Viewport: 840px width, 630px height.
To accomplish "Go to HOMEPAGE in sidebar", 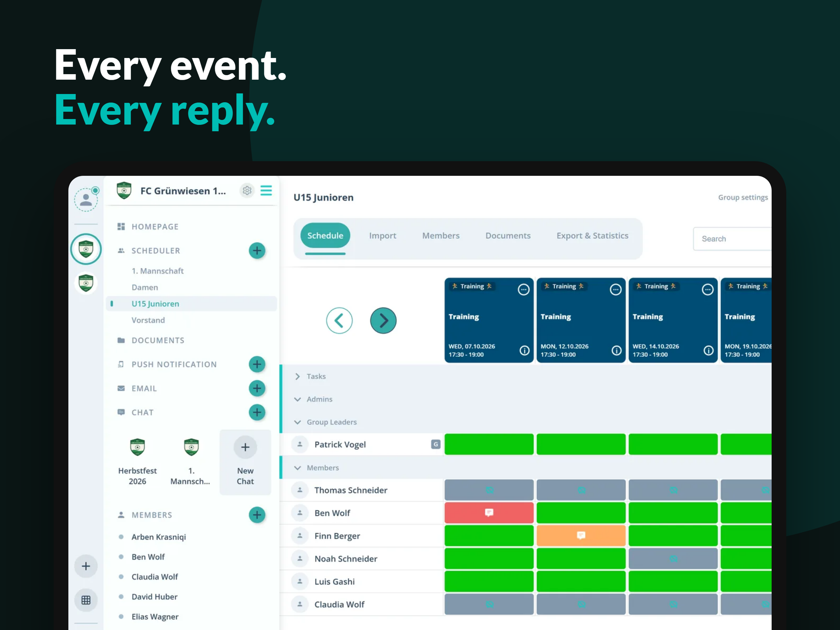I will pos(155,227).
